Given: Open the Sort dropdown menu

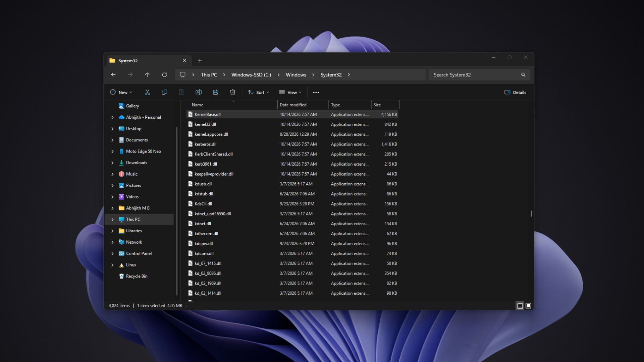Looking at the screenshot, I should coord(258,92).
